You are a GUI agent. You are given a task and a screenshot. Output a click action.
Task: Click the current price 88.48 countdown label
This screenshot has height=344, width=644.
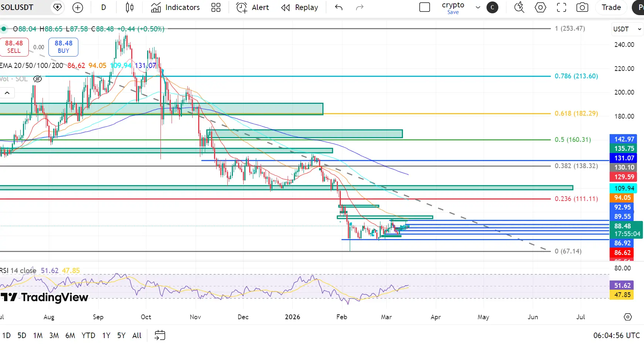[626, 230]
